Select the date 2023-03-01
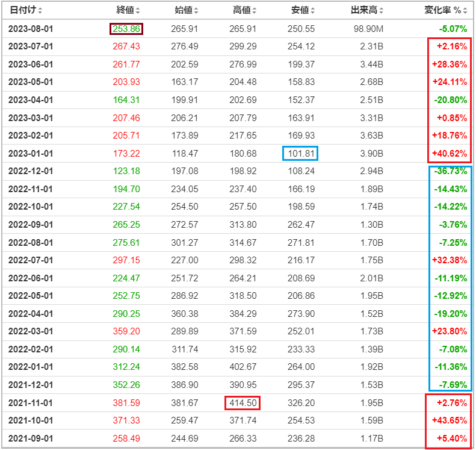476x450 pixels. tap(31, 118)
